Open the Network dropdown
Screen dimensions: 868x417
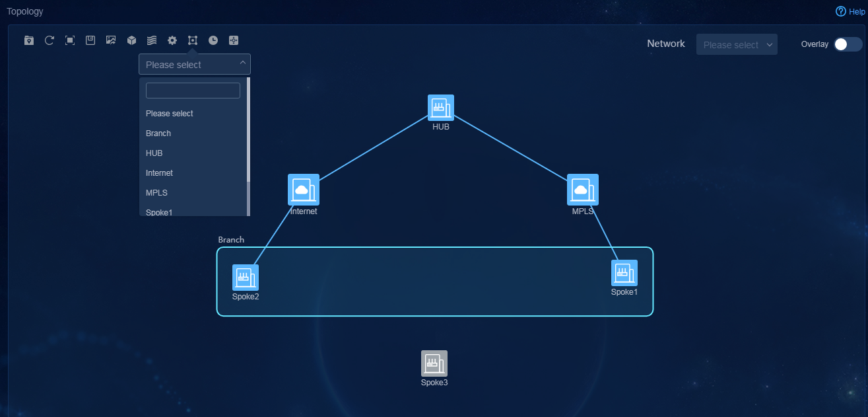[x=737, y=44]
